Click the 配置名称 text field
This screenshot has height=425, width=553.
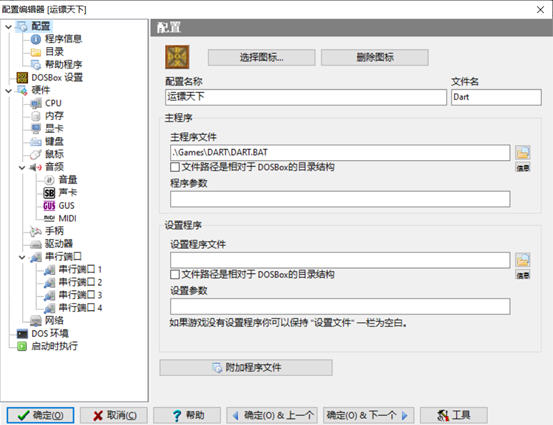click(306, 97)
